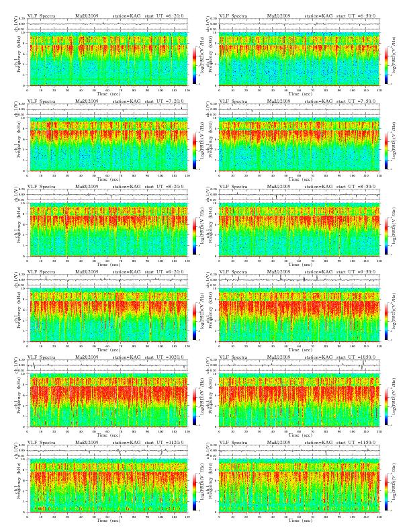This screenshot has width=411, height=532.
Task: Click the PSD color bar of the 6:20:0 plot
Action: (x=194, y=64)
